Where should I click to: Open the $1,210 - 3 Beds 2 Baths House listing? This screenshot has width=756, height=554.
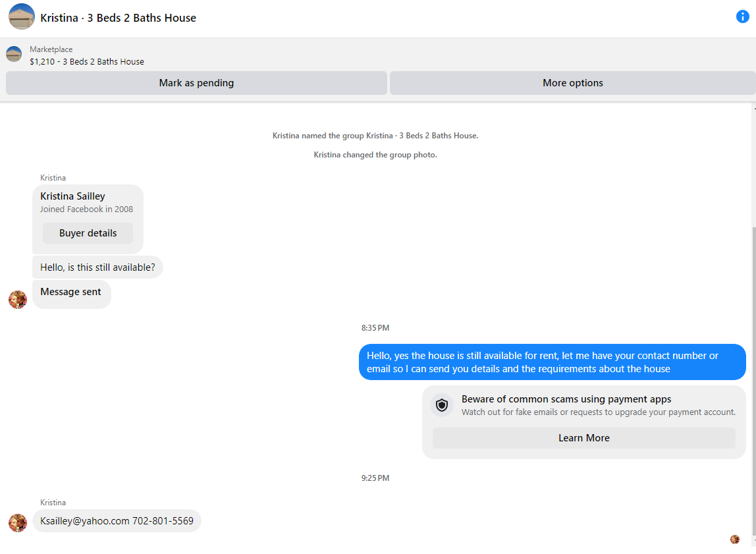click(87, 62)
